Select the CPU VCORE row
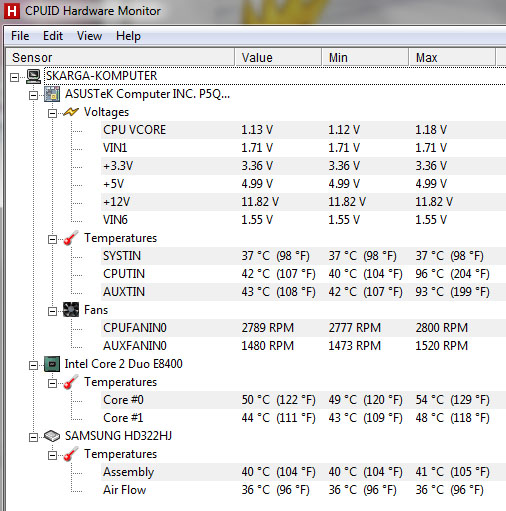506x511 pixels. tap(303, 130)
